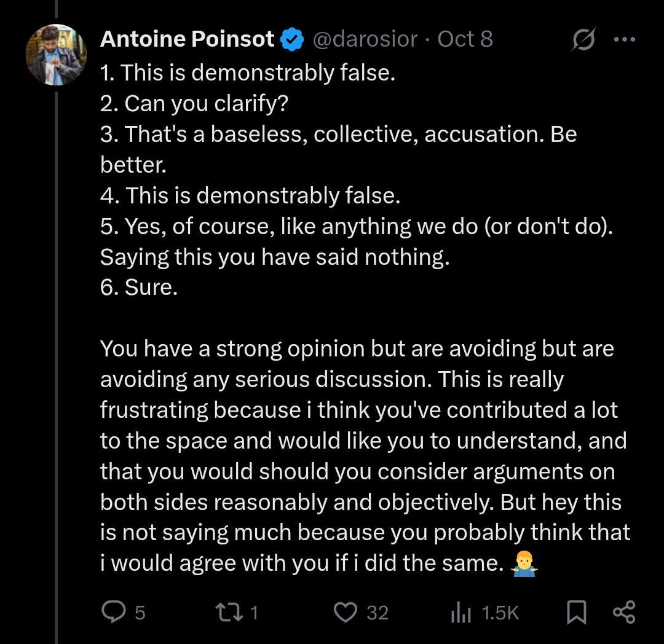Open the view analytics bar chart icon

coord(461,612)
